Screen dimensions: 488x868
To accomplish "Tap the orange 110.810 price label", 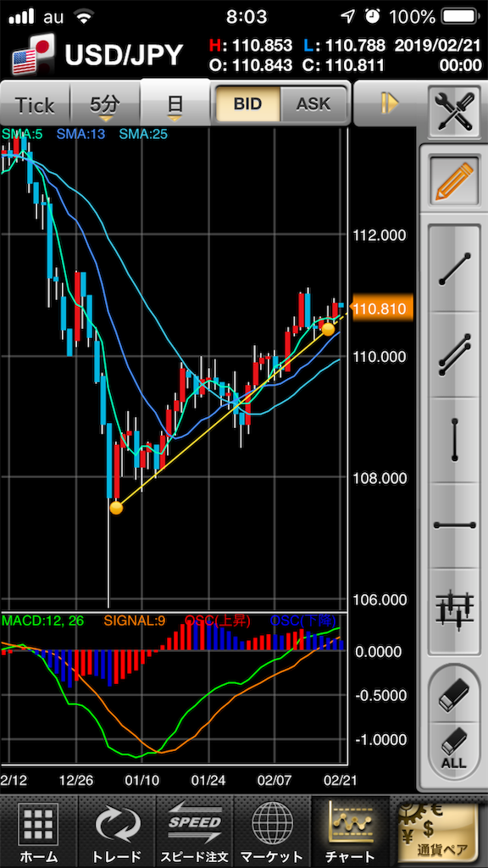I will click(x=383, y=308).
